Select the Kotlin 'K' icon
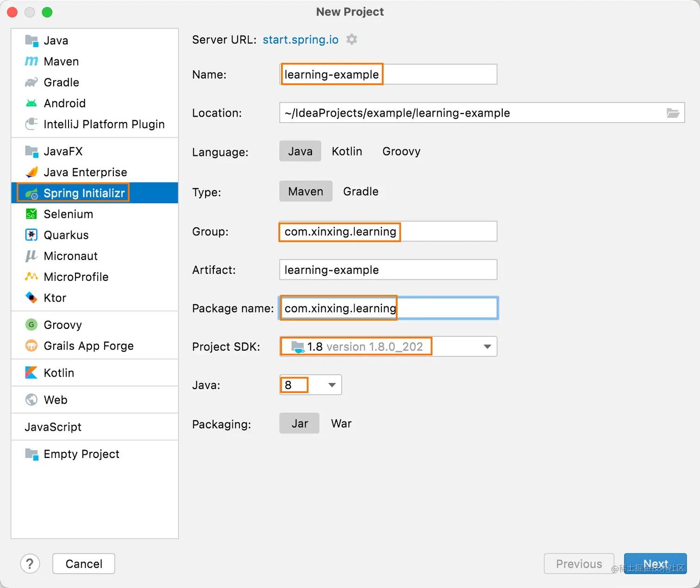Screen dimensions: 700x588 [31, 373]
